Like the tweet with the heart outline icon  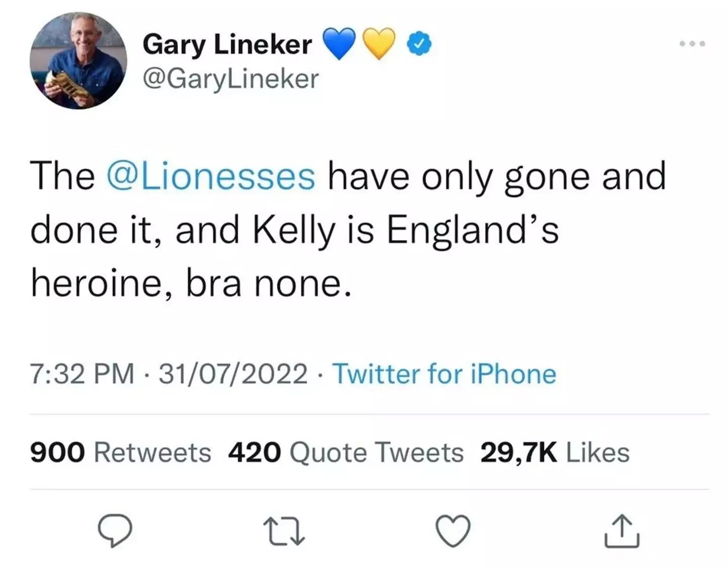(x=453, y=531)
